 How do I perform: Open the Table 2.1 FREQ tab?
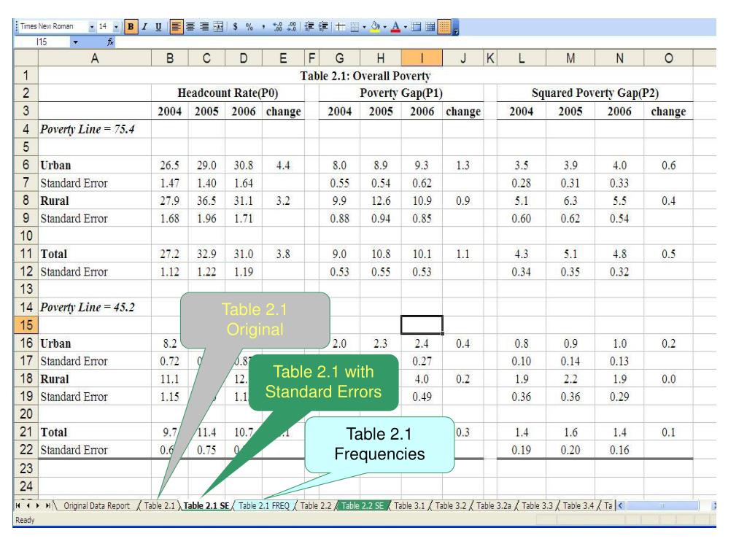pyautogui.click(x=264, y=506)
